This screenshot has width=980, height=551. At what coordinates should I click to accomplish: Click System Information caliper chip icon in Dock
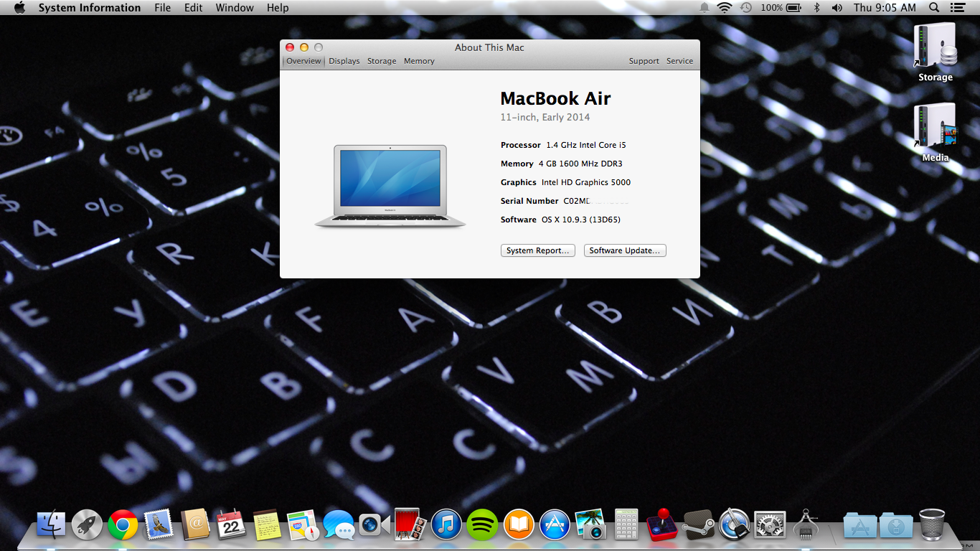[806, 525]
